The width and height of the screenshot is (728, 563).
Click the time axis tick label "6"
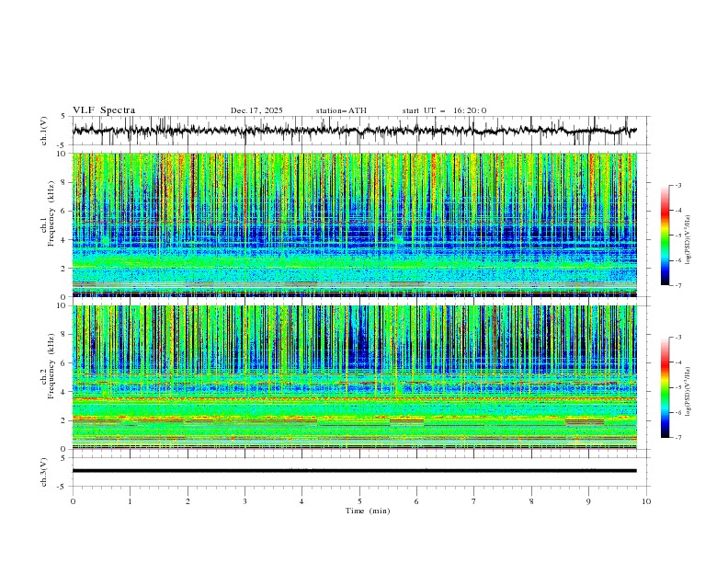click(416, 501)
